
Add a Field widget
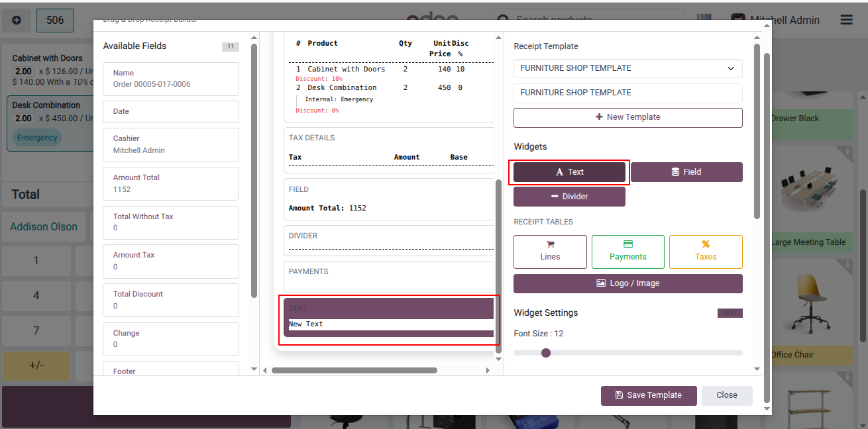(686, 172)
